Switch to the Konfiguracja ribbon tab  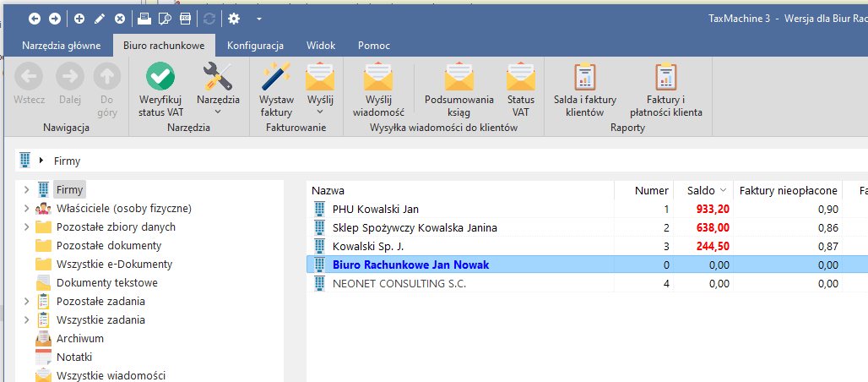point(255,46)
